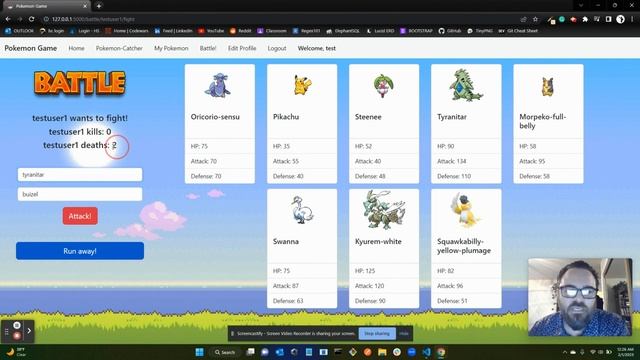Screen dimensions: 640x360
Task: Click Logout in the navbar
Action: (x=277, y=48)
